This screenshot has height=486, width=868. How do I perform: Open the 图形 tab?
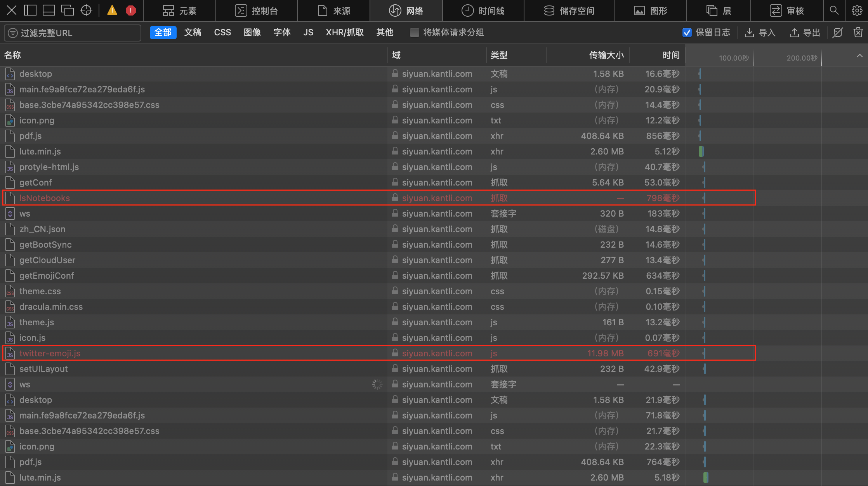click(x=651, y=10)
